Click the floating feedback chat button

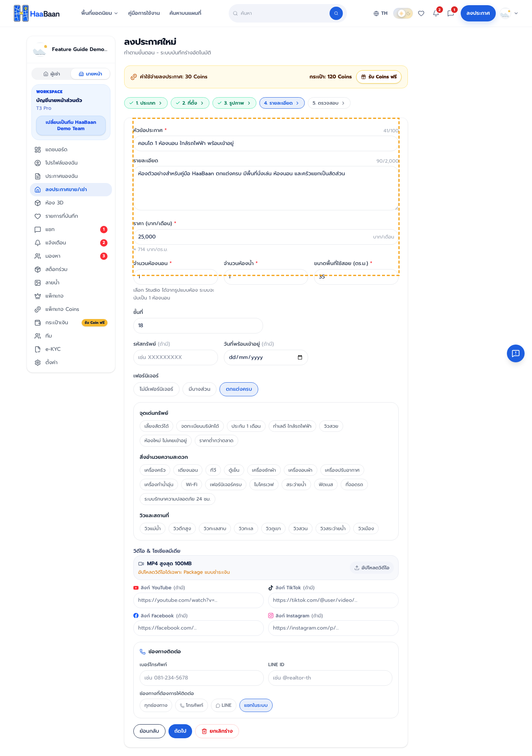(516, 353)
